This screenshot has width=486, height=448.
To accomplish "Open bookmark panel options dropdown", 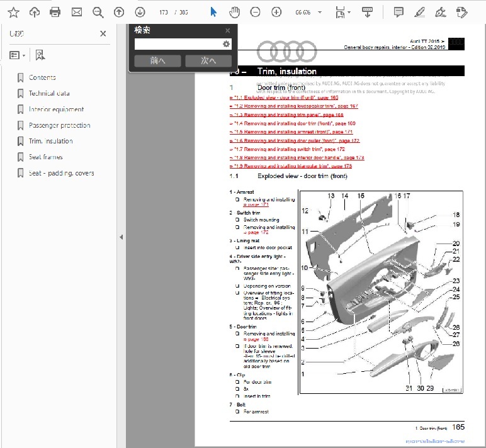I will 18,55.
